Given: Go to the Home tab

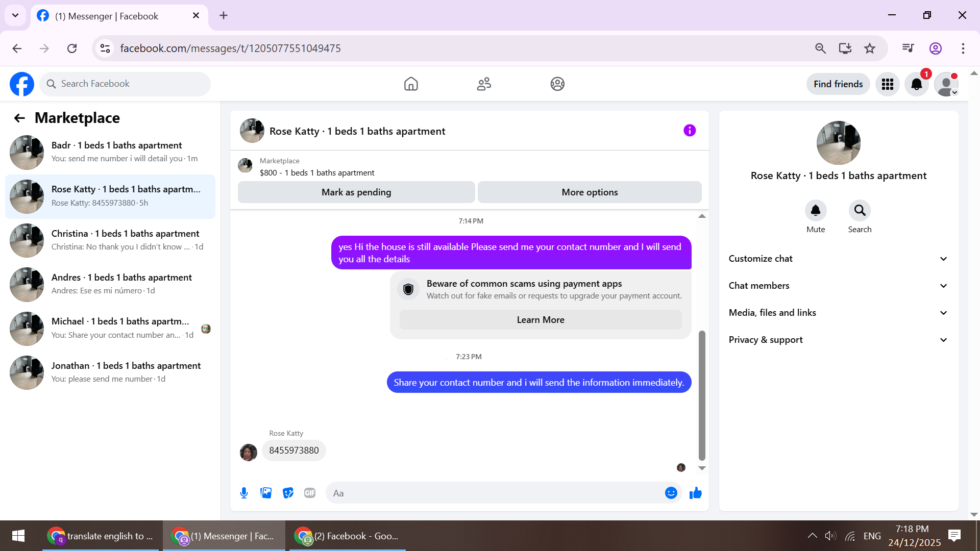Looking at the screenshot, I should coord(411,84).
